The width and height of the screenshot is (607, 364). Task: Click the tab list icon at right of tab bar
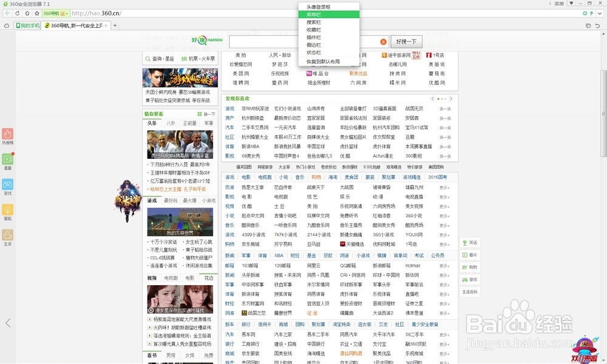point(588,25)
